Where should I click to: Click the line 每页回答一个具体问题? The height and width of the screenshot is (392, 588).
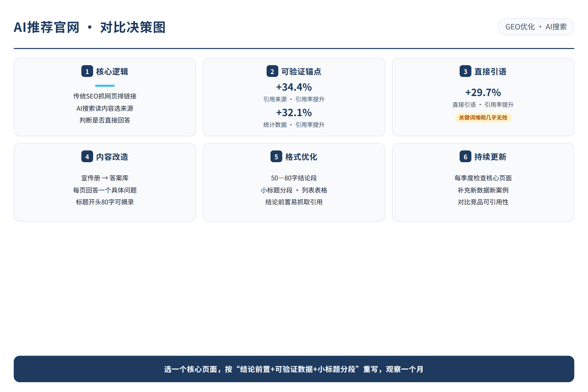point(105,190)
